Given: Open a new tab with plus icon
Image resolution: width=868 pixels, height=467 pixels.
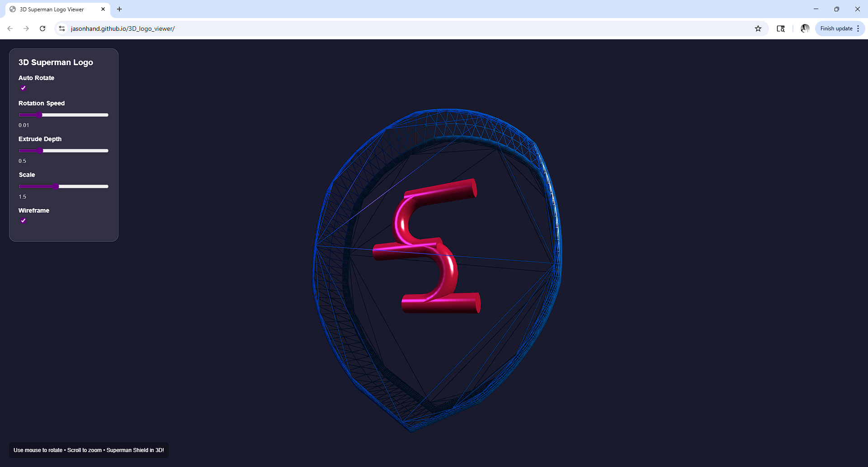Looking at the screenshot, I should click(x=119, y=9).
